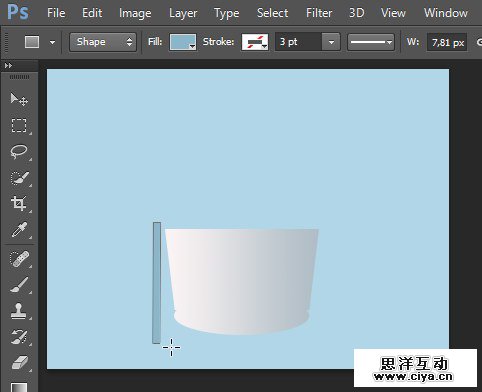Screen dimensions: 482x392
Task: Open the File menu
Action: (56, 13)
